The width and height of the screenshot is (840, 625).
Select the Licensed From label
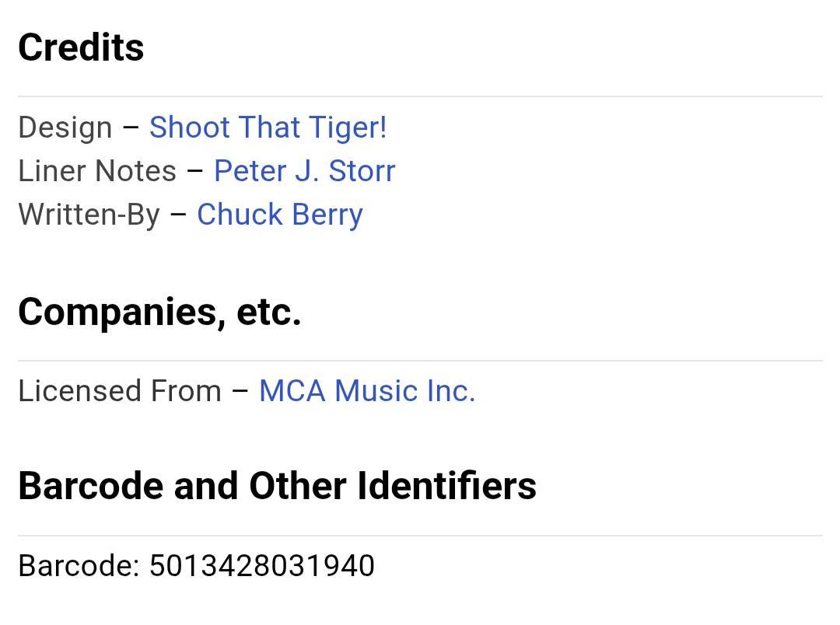(x=120, y=391)
